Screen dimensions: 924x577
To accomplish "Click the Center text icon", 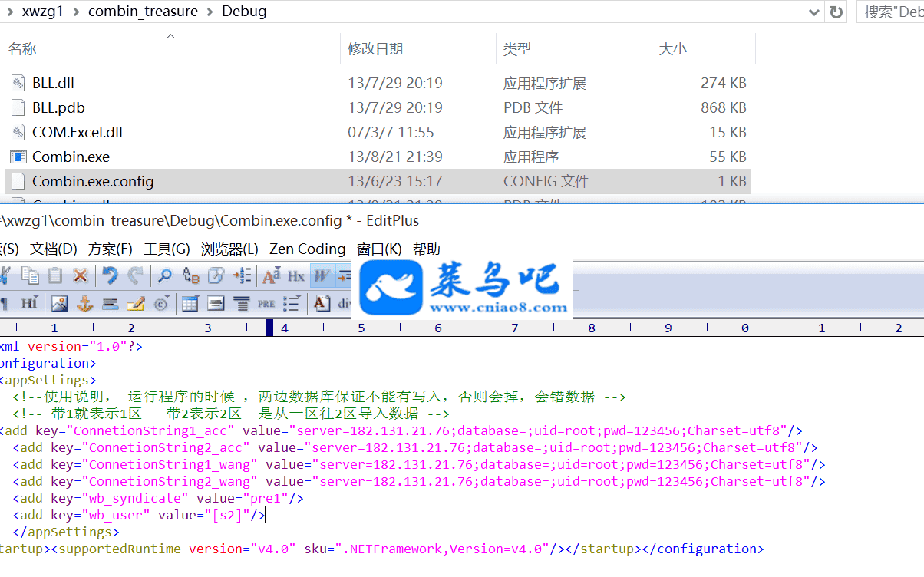I will (216, 304).
